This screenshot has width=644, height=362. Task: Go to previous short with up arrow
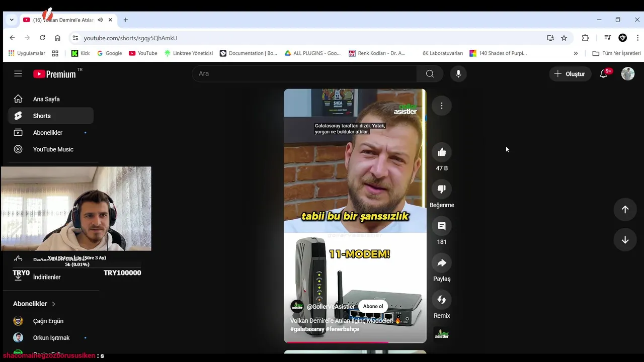coord(625,210)
